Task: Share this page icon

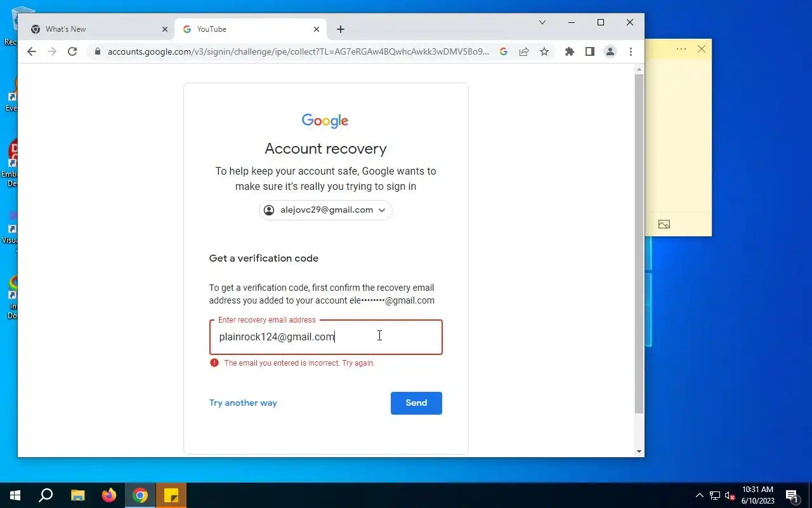Action: pyautogui.click(x=524, y=52)
